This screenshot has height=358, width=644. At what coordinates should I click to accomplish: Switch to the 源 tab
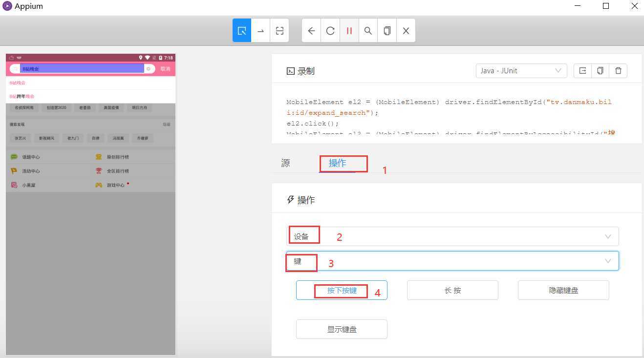(286, 163)
